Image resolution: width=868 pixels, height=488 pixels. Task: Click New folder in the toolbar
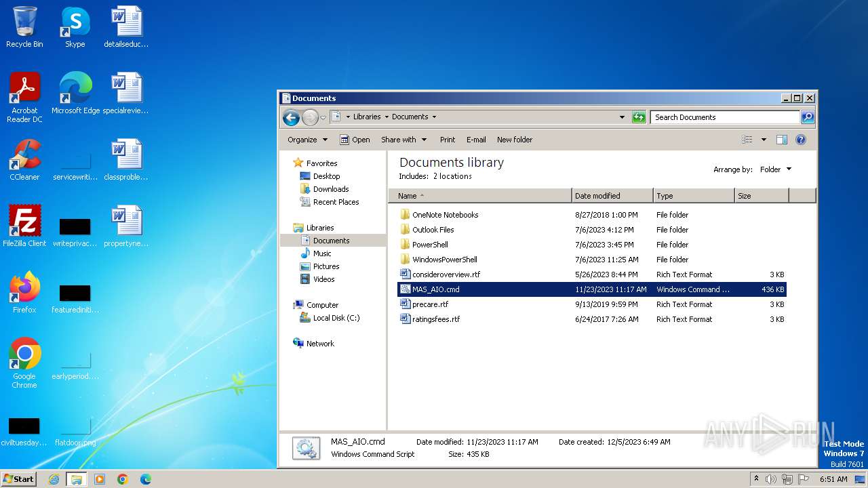pyautogui.click(x=515, y=140)
